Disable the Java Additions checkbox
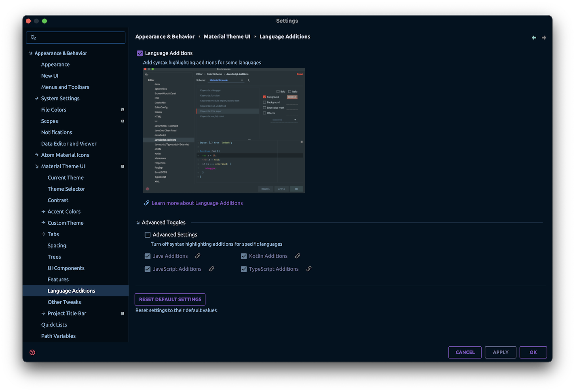This screenshot has height=392, width=575. tap(148, 256)
